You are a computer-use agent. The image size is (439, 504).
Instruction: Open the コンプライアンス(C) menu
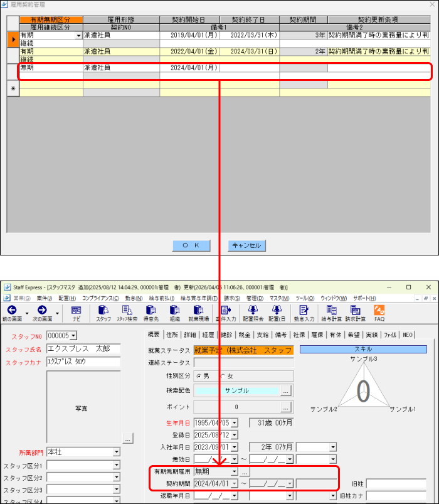click(100, 298)
